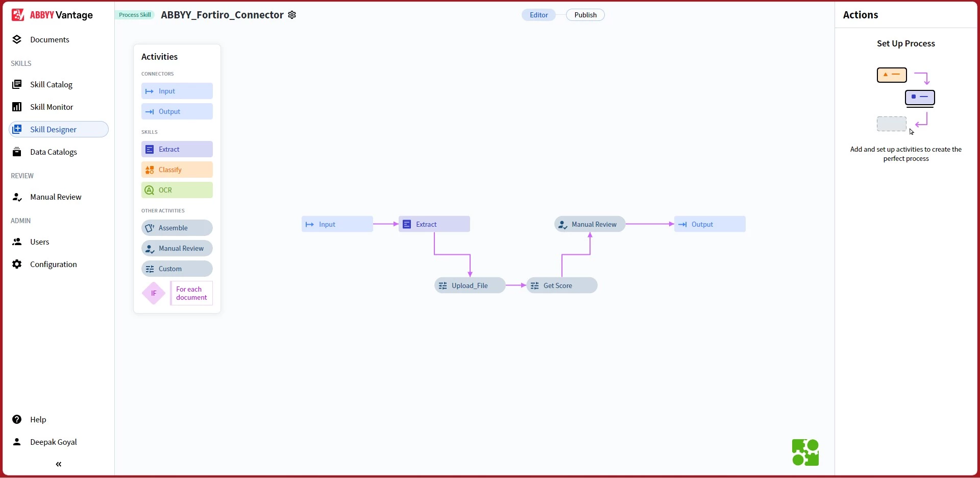Viewport: 980px width, 478px height.
Task: Select the Assemble activity
Action: (177, 228)
